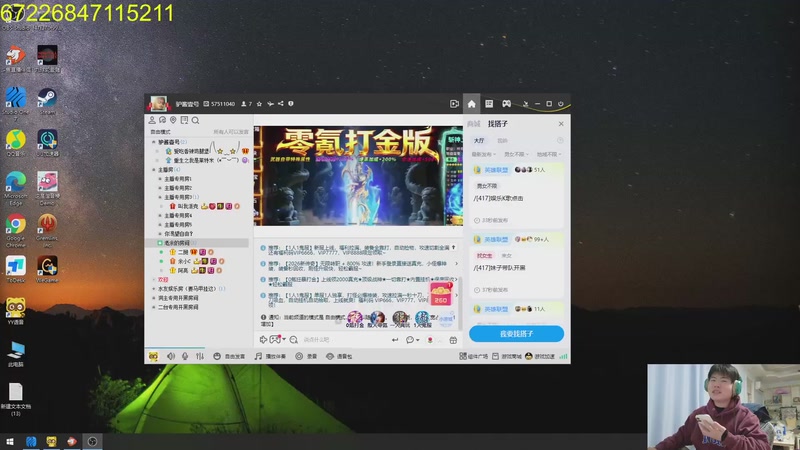The width and height of the screenshot is (800, 450).
Task: Switch to the 找搭子 panel tab
Action: click(x=497, y=123)
